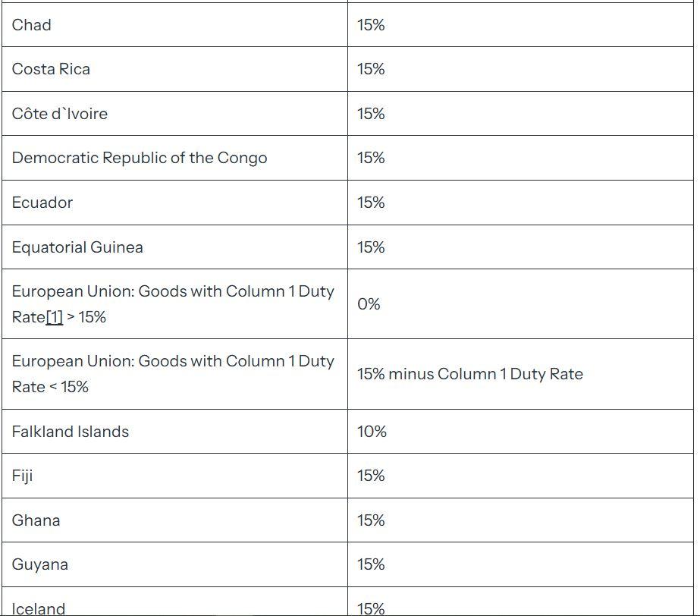
Task: Open the [1] footnote link
Action: click(55, 317)
